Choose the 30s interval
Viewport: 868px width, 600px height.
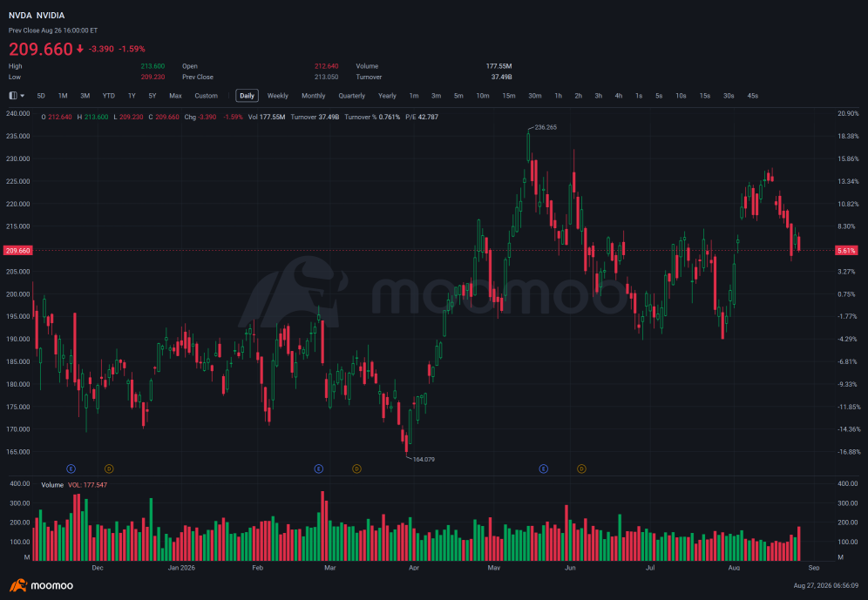(729, 96)
